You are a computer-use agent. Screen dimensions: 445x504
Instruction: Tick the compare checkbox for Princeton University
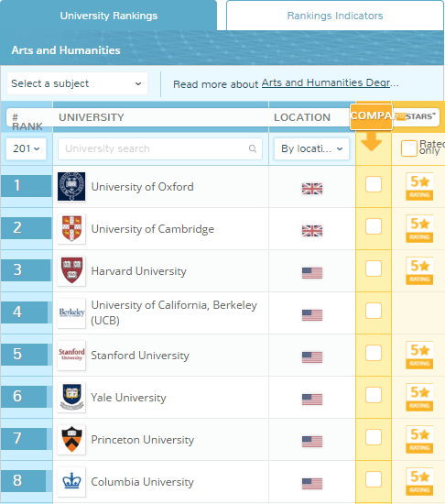point(374,437)
